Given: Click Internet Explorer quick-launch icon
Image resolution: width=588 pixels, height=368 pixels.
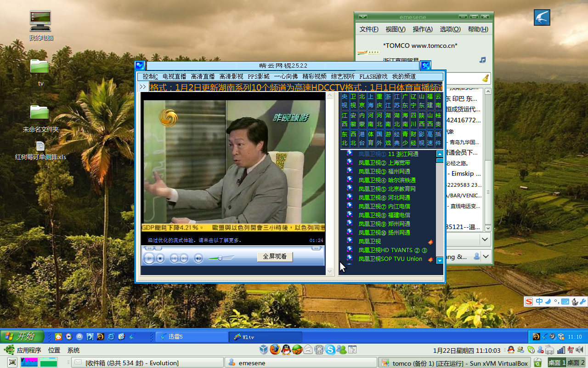Looking at the screenshot, I should [111, 337].
